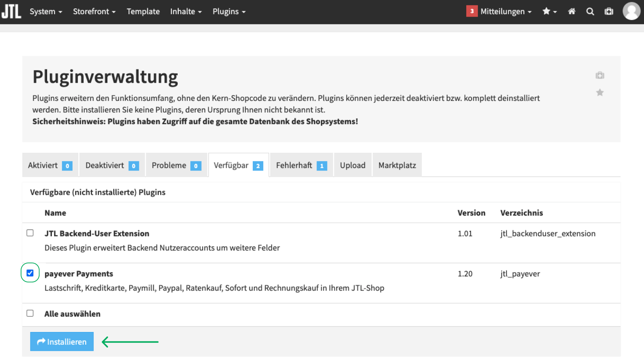The image size is (644, 357).
Task: Switch to the Aktiviert tab
Action: 50,165
